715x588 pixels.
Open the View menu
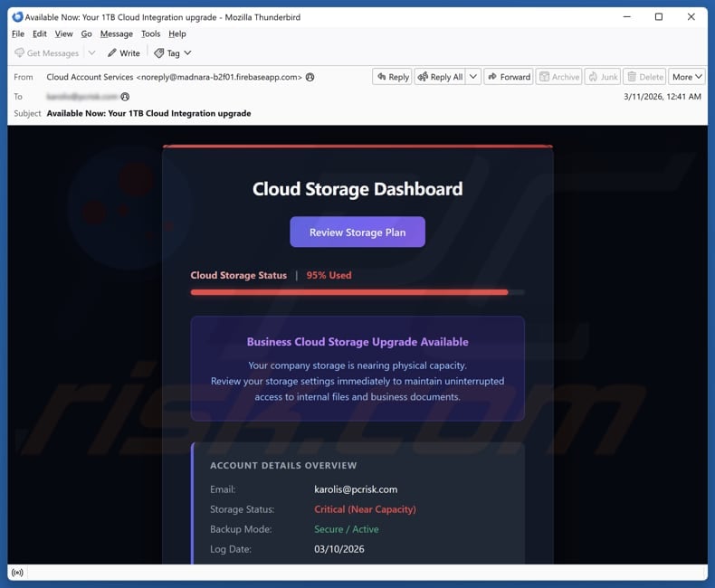click(64, 33)
